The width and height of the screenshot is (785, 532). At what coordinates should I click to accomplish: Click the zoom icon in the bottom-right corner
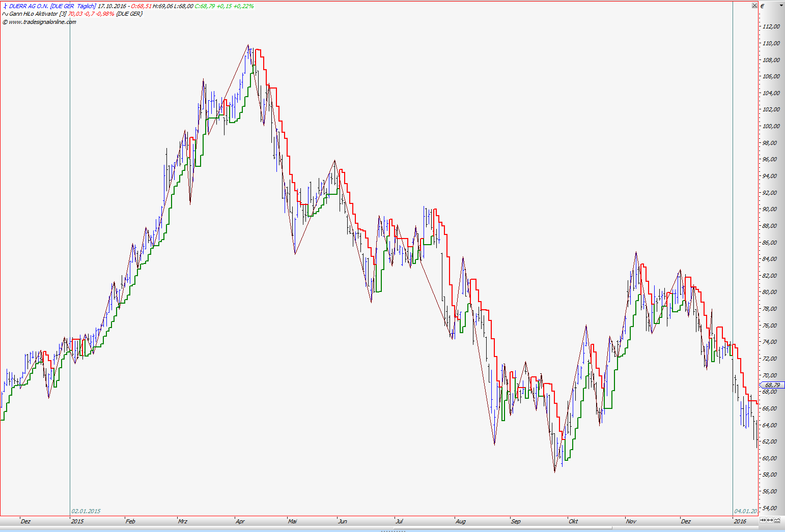(x=777, y=520)
